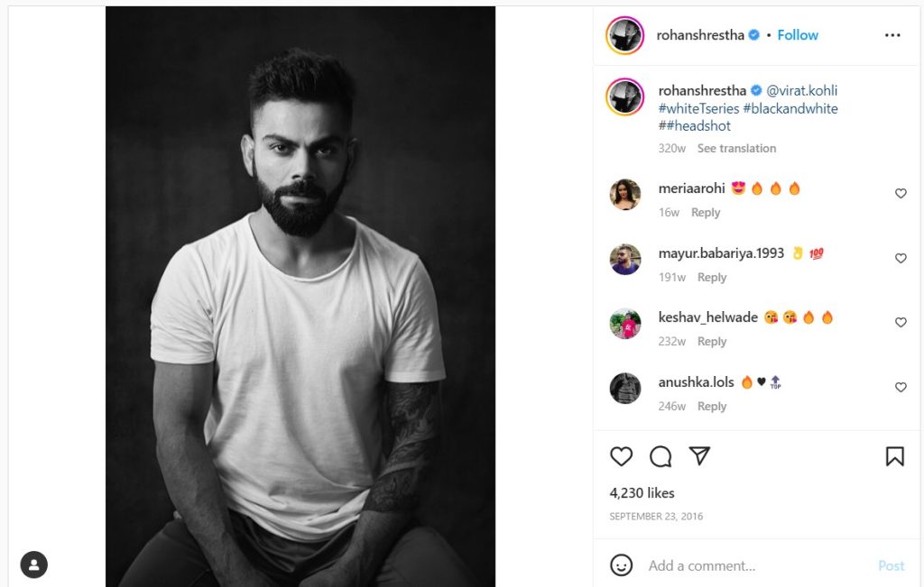Heart keshav_helwade's comment

tap(901, 322)
